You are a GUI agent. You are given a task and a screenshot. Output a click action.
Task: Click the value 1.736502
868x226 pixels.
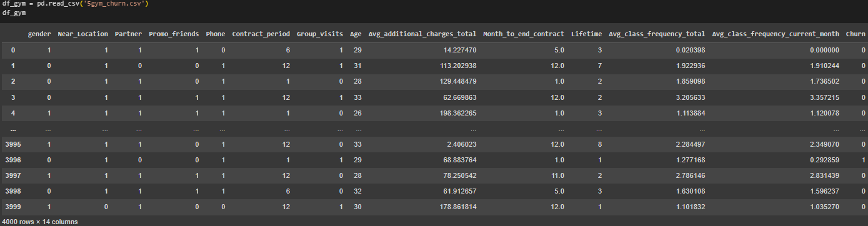824,82
